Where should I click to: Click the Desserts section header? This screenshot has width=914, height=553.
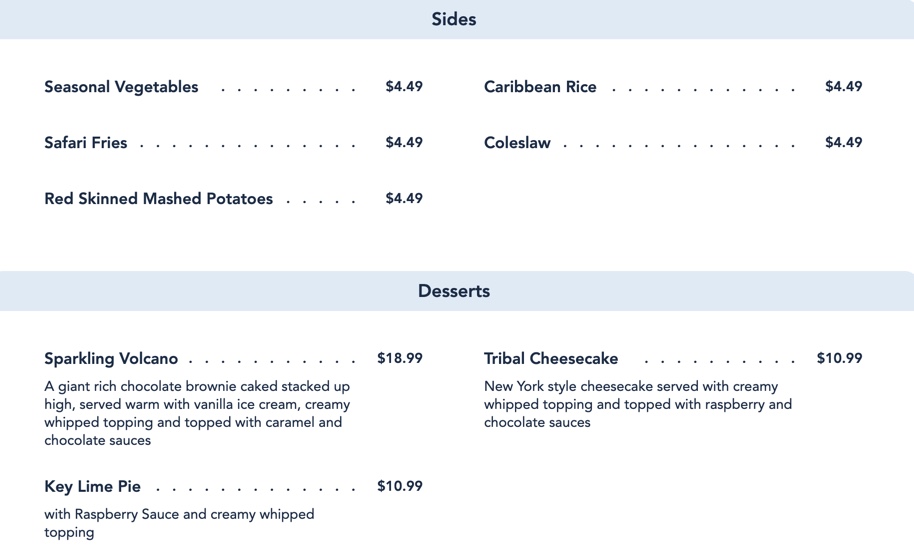(454, 292)
